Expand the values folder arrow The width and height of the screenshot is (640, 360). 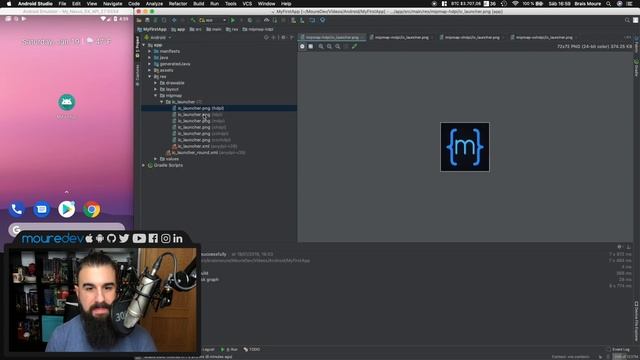156,159
